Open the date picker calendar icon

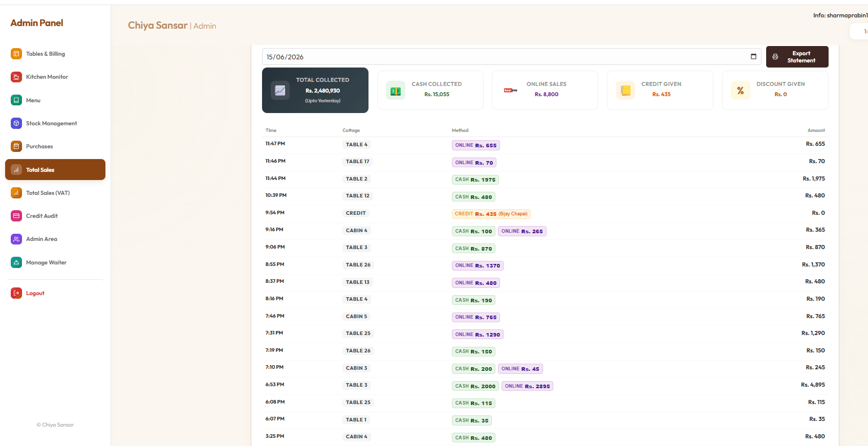point(753,56)
